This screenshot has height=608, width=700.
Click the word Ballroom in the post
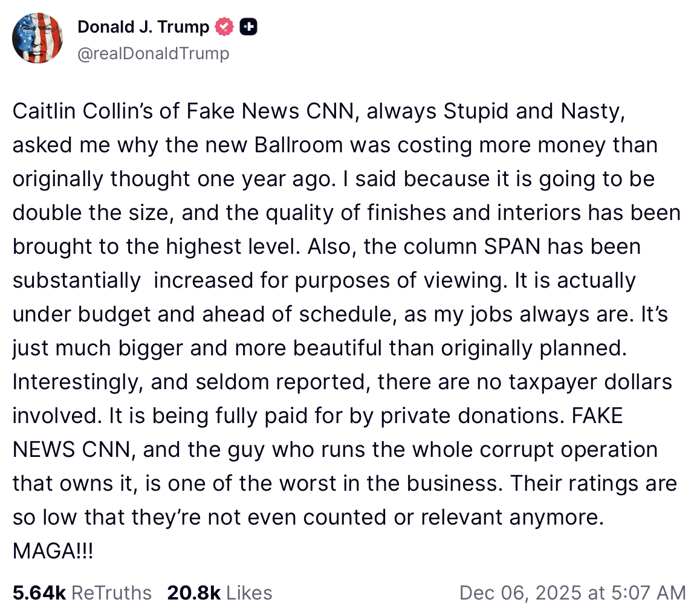click(290, 145)
